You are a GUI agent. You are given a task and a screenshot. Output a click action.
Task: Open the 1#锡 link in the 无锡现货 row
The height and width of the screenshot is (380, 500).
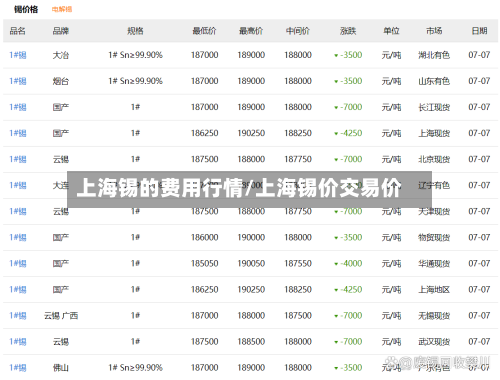click(x=18, y=316)
